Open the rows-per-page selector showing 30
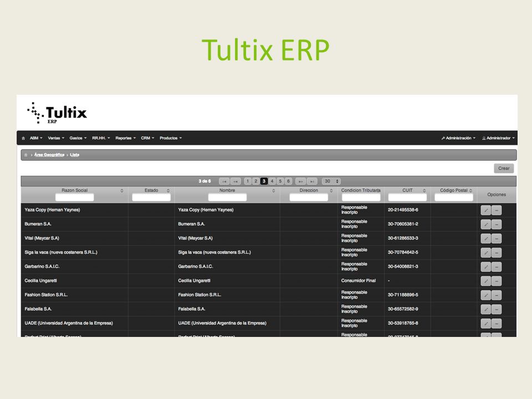The image size is (532, 399). click(x=331, y=181)
